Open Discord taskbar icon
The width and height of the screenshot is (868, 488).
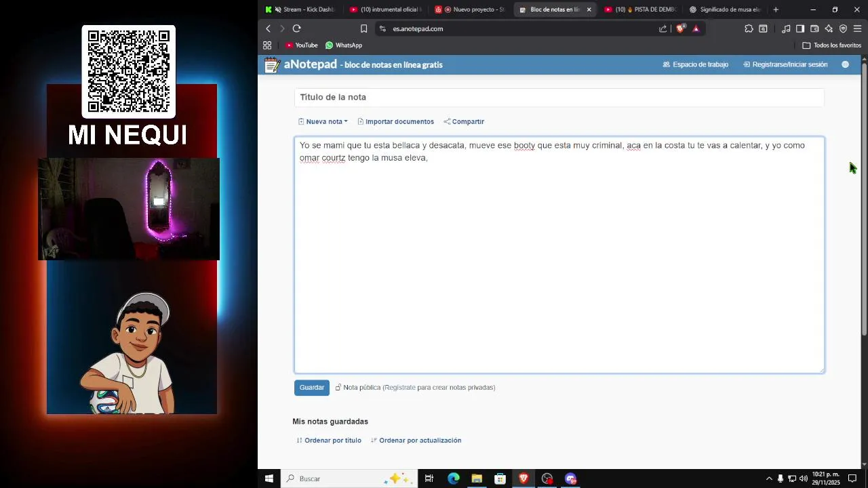[x=571, y=479]
